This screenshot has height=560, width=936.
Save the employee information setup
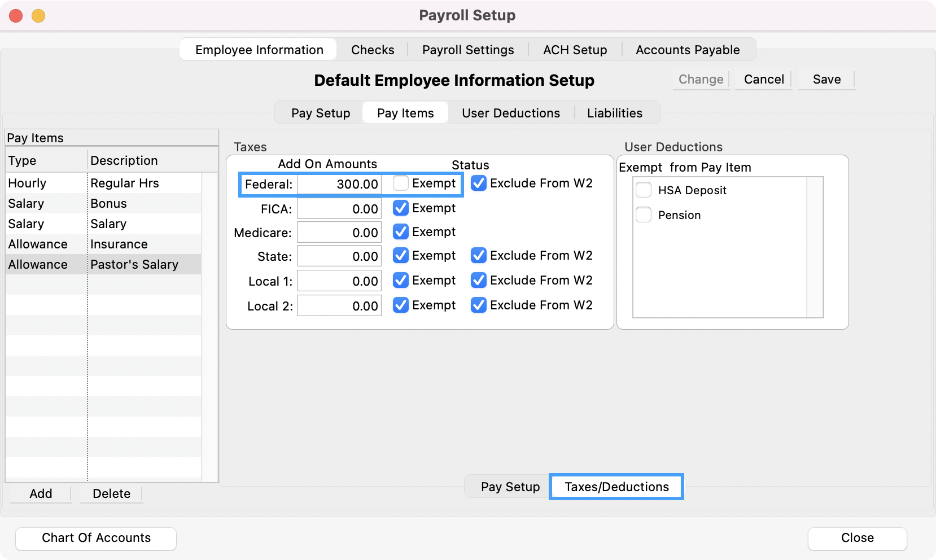click(826, 80)
